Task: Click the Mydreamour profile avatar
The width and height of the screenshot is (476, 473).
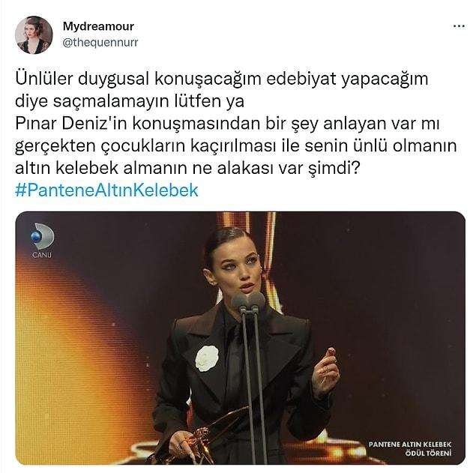Action: 34,35
